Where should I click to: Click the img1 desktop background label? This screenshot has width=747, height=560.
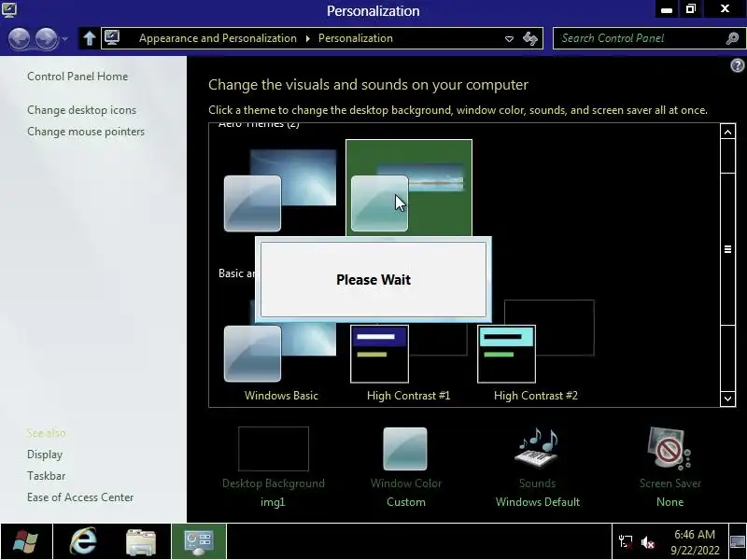[273, 502]
